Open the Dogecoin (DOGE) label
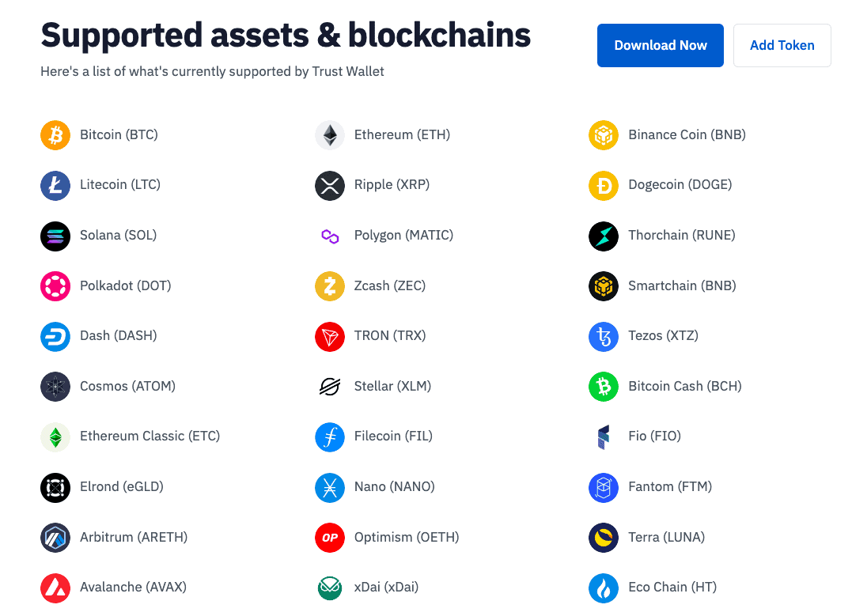This screenshot has width=852, height=616. (x=680, y=185)
